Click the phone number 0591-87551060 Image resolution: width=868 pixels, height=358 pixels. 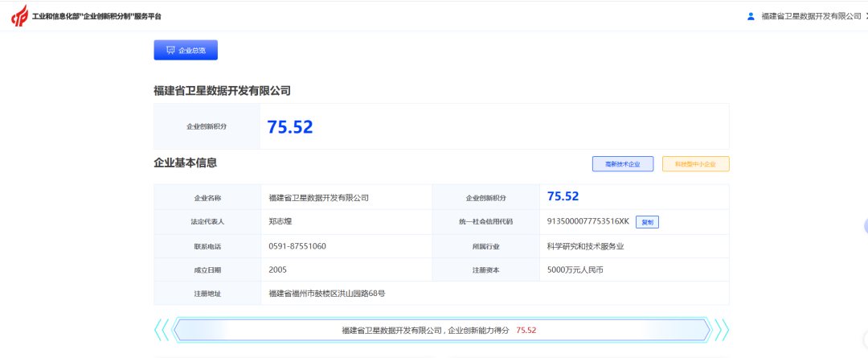pyautogui.click(x=297, y=246)
